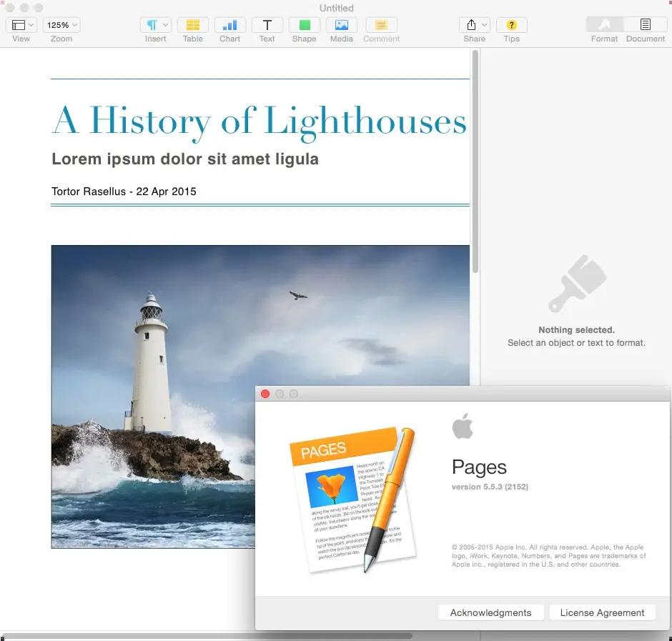672x641 pixels.
Task: Open the 125% Zoom dropdown
Action: pos(61,25)
